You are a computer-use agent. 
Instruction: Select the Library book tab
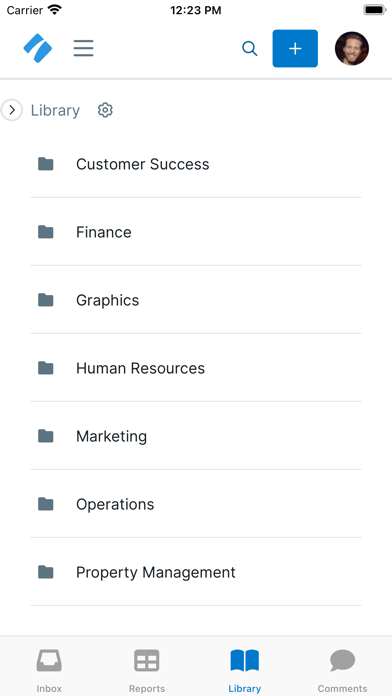click(x=245, y=668)
